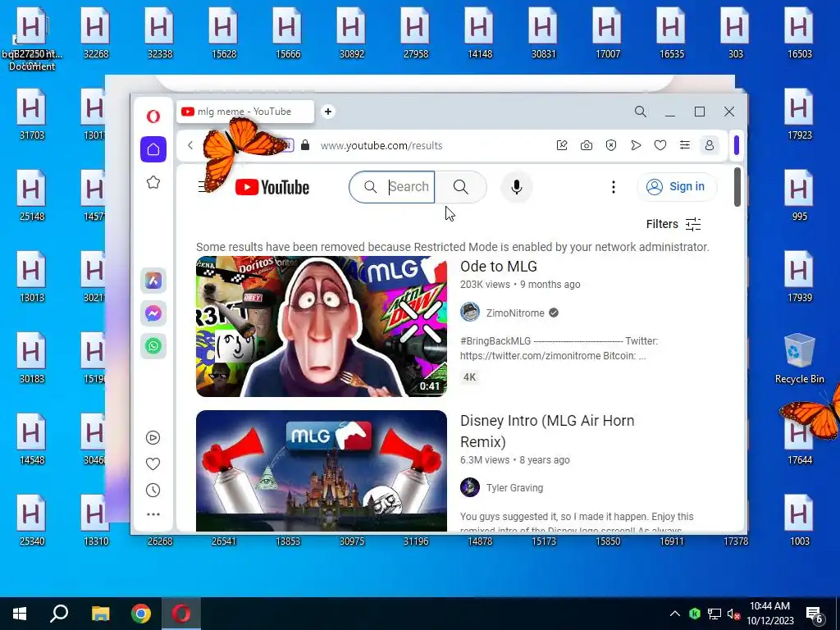Open sidebar setup three dots
This screenshot has width=840, height=630.
153,514
